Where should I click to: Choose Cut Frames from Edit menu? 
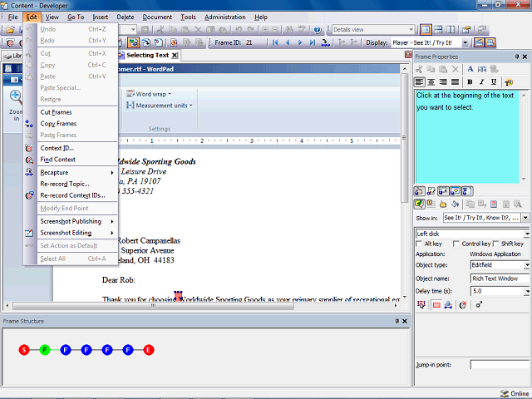[x=77, y=112]
